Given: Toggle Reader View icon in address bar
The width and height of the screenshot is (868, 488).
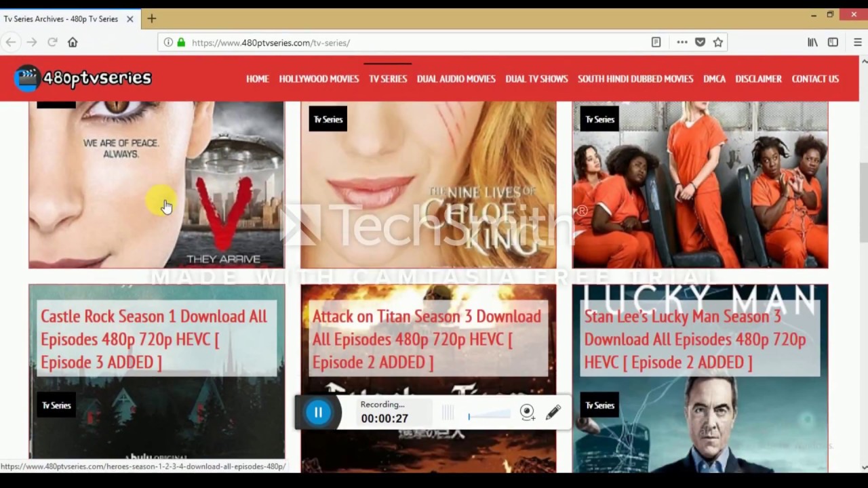Looking at the screenshot, I should coord(656,42).
